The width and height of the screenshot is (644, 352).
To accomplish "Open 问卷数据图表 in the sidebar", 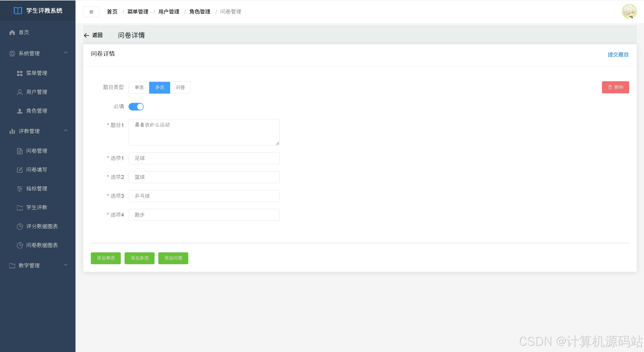I will (x=38, y=245).
